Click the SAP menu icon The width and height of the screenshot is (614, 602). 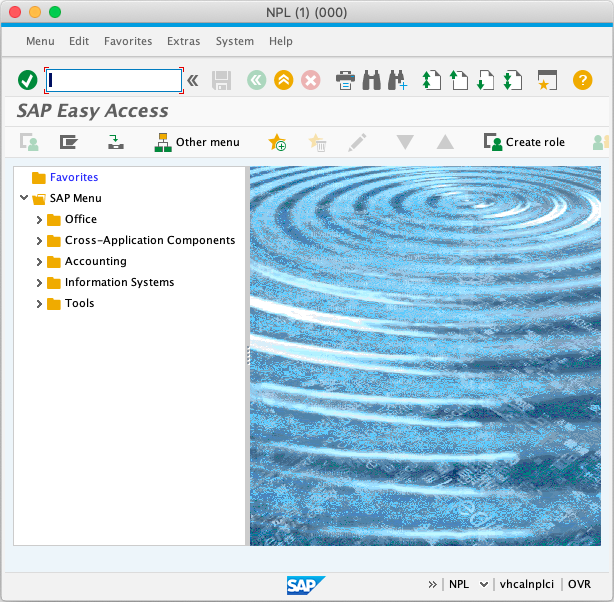coord(69,142)
